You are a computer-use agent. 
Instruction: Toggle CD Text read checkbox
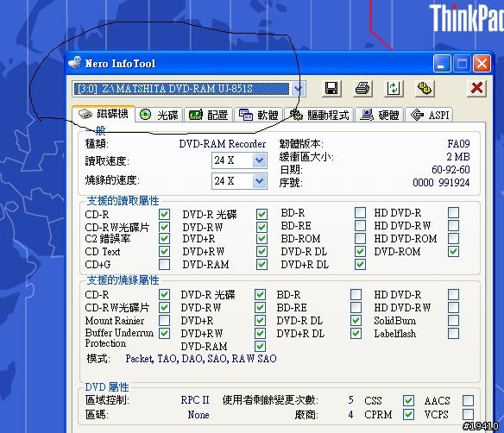[164, 251]
